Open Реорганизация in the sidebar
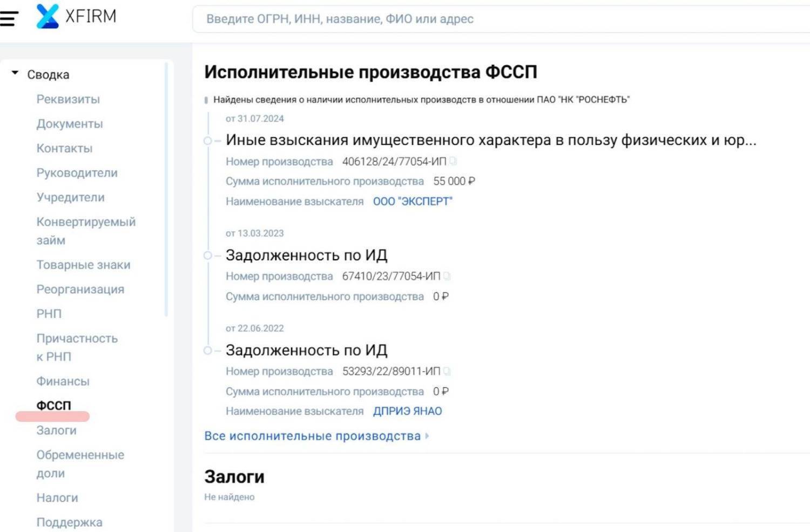This screenshot has width=810, height=532. click(80, 289)
